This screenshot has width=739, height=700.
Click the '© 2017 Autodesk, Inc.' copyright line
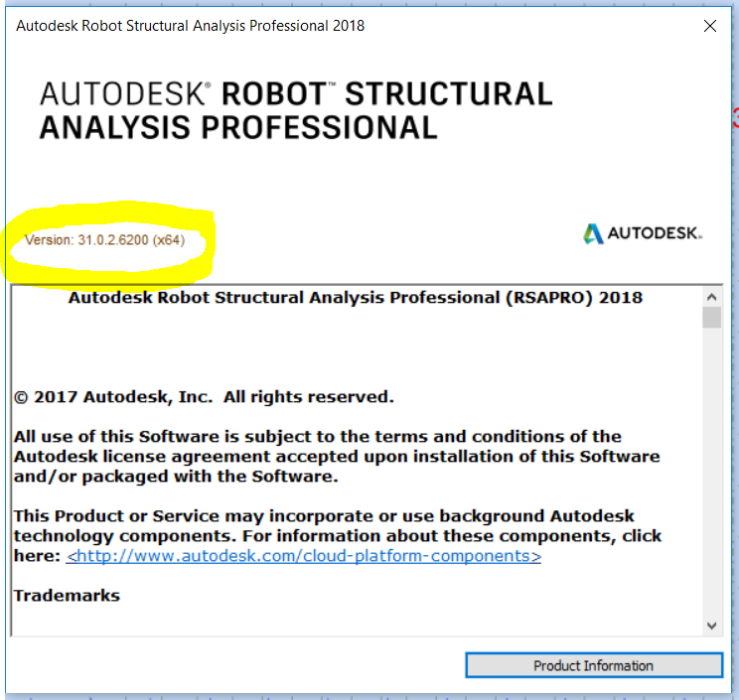tap(204, 397)
